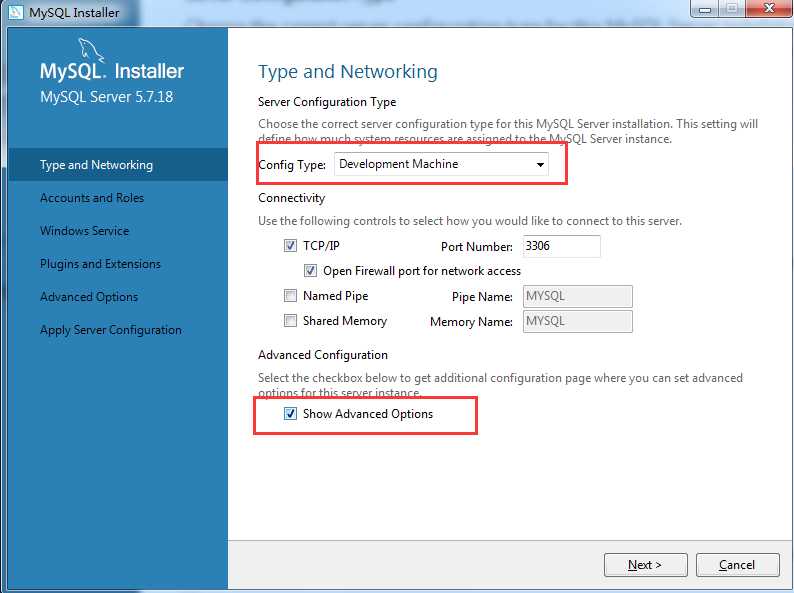Screen dimensions: 794x593
Task: Minimize the MySQL Installer window
Action: [x=704, y=9]
